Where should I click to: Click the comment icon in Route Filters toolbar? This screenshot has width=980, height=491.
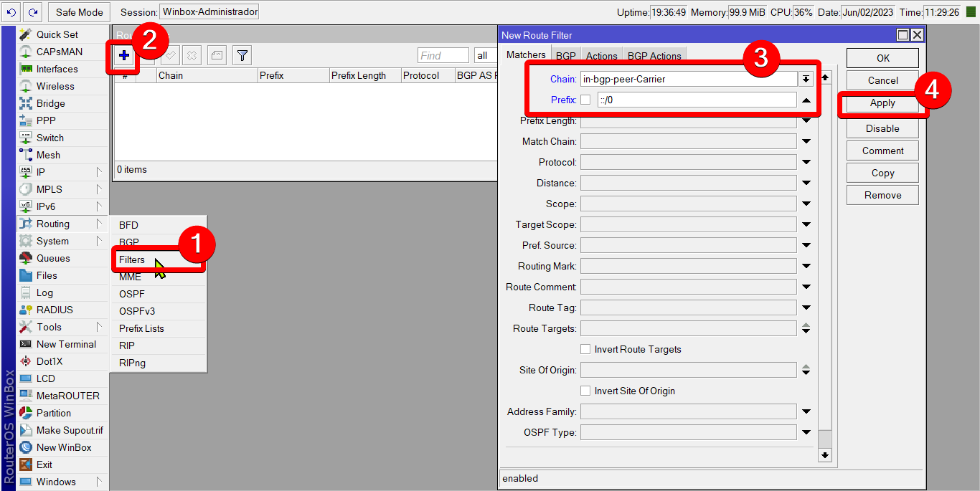point(217,56)
